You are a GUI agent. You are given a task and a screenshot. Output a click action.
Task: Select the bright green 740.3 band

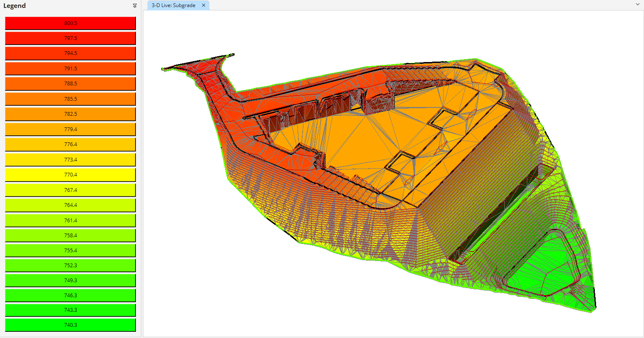[x=70, y=325]
